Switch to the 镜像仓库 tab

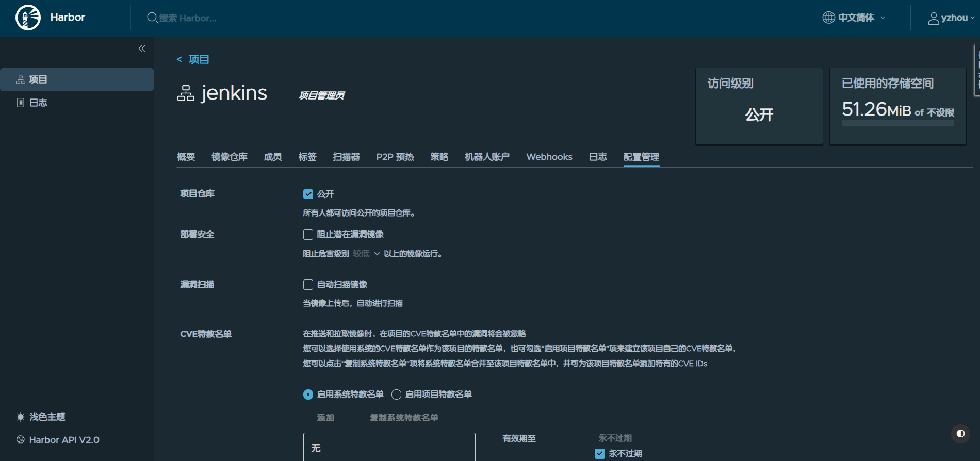230,157
